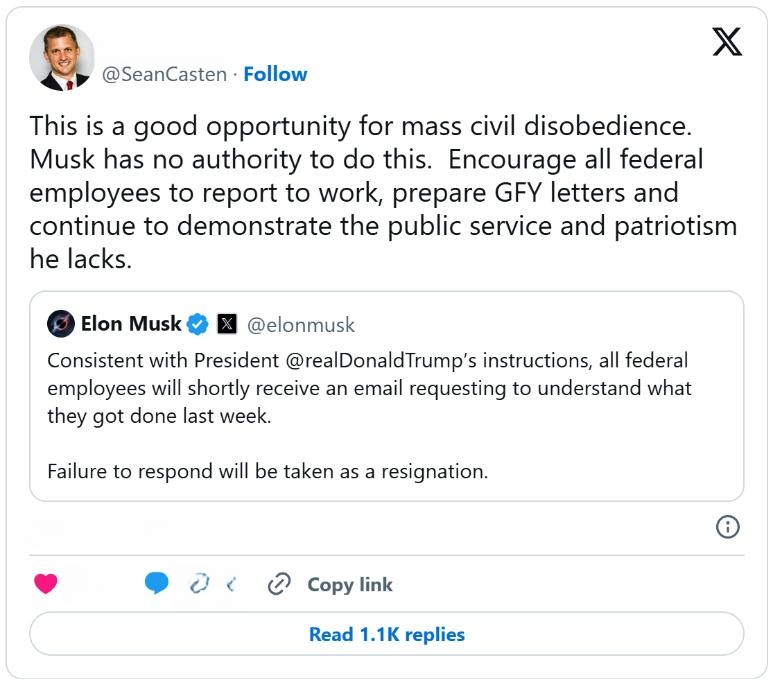Click the small faded arrow icon before the link icon

(x=231, y=585)
